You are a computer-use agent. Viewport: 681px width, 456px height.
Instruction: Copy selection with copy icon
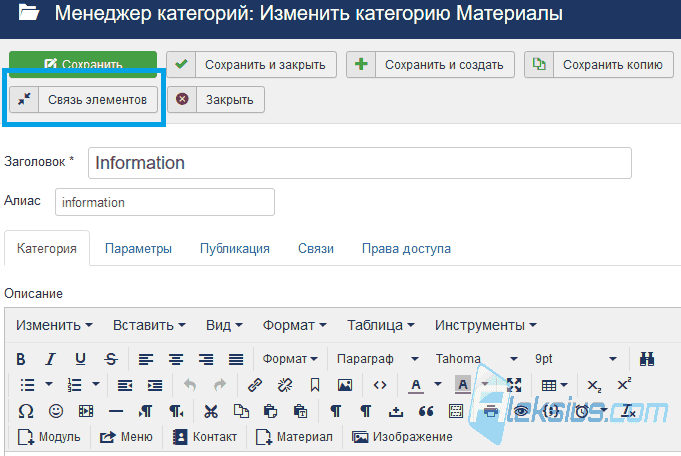(241, 411)
